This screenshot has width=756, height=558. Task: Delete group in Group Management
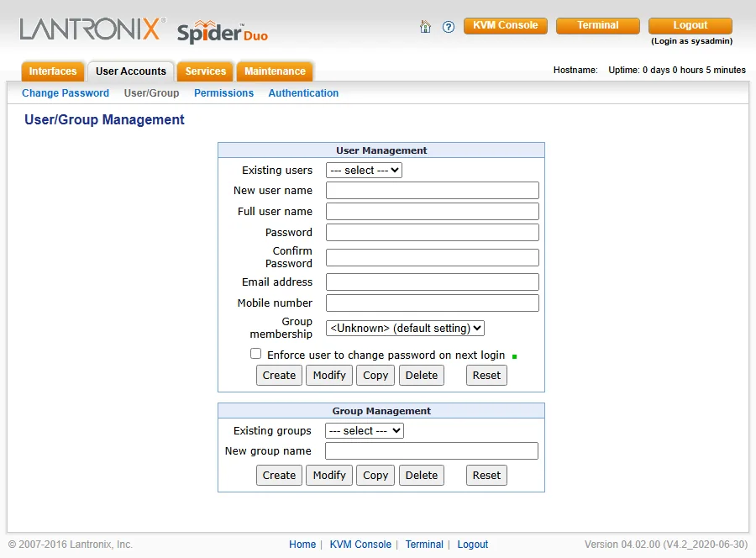[x=422, y=475]
